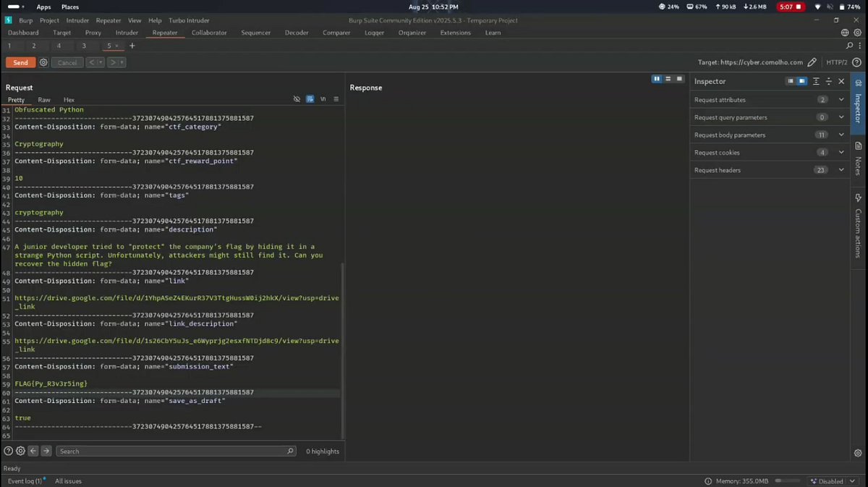Image resolution: width=868 pixels, height=487 pixels.
Task: Switch to the Proxy tab
Action: [93, 33]
